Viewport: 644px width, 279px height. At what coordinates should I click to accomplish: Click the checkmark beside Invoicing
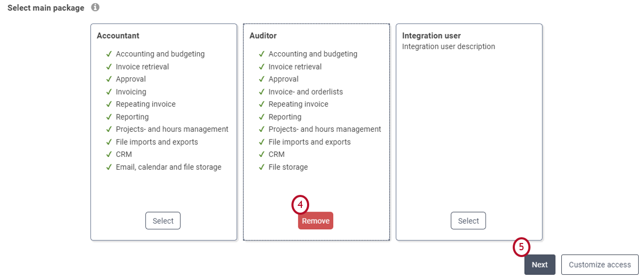[109, 91]
